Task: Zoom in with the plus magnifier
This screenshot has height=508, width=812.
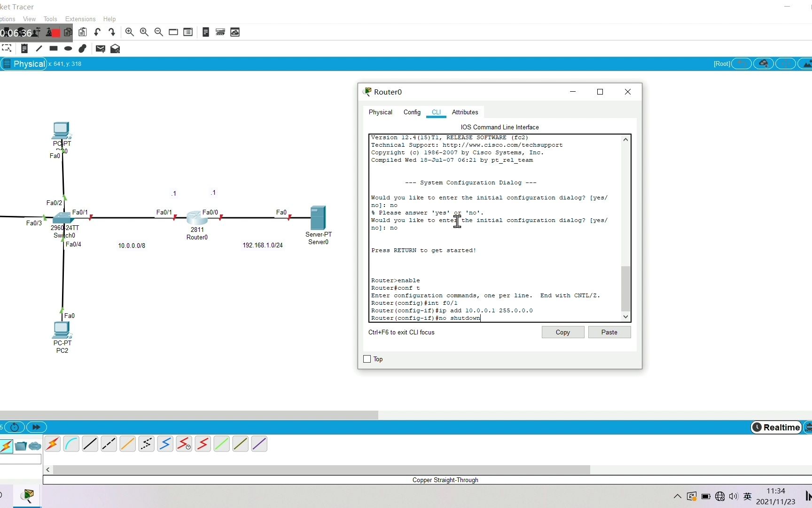Action: (130, 32)
